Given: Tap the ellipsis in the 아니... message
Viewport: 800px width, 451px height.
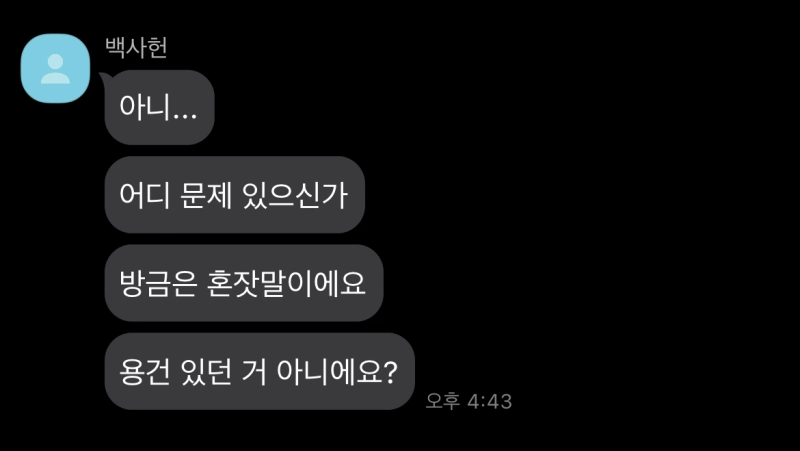Looking at the screenshot, I should 185,117.
